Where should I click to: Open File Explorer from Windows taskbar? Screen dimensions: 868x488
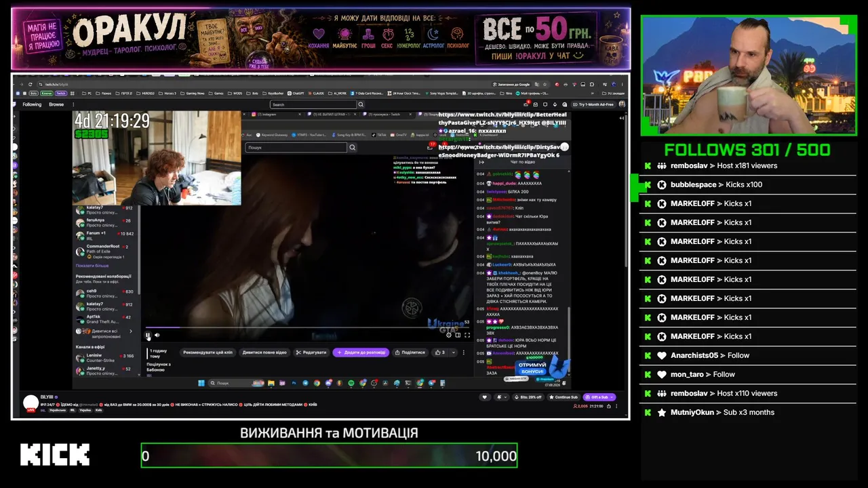pos(271,383)
